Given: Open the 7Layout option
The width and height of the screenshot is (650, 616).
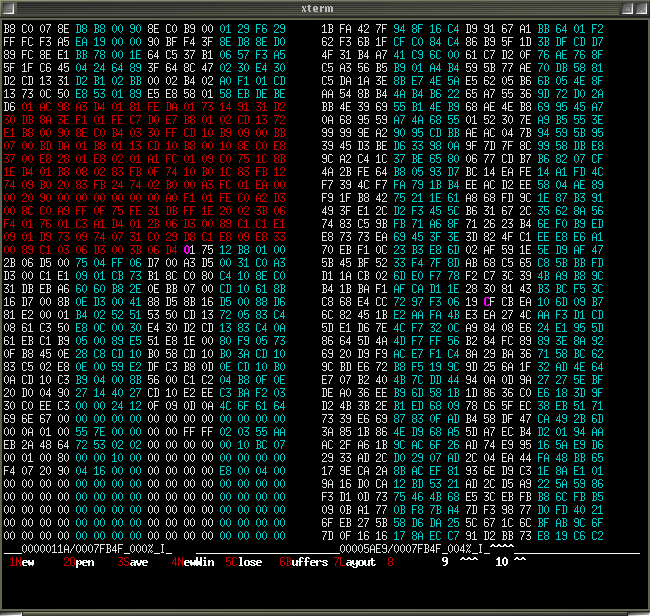Looking at the screenshot, I should pos(355,562).
